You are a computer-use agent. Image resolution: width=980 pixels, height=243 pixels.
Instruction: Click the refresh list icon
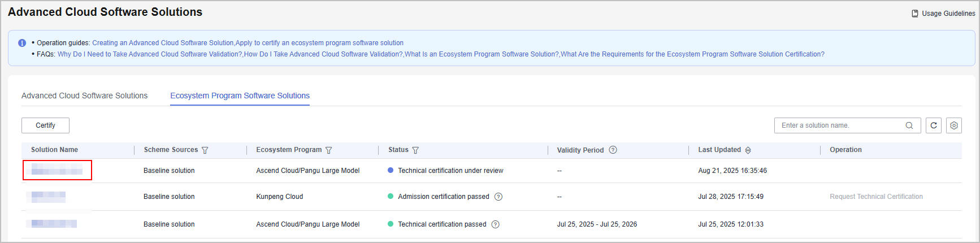point(934,125)
